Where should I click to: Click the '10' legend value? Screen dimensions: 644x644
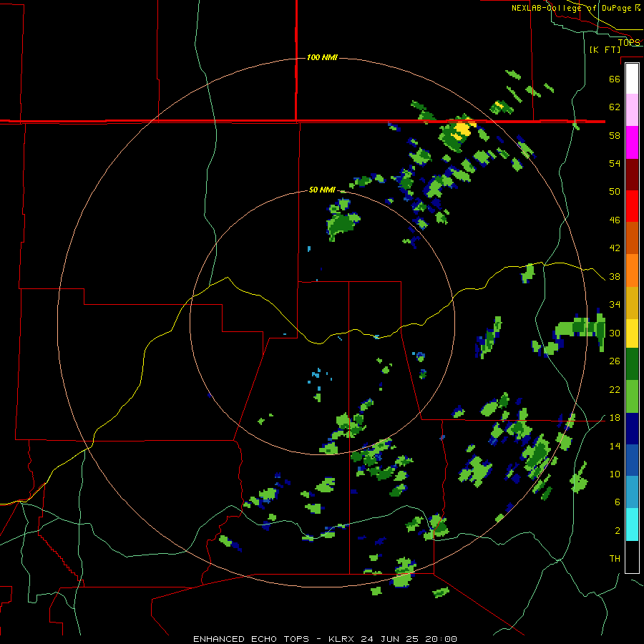pos(615,474)
